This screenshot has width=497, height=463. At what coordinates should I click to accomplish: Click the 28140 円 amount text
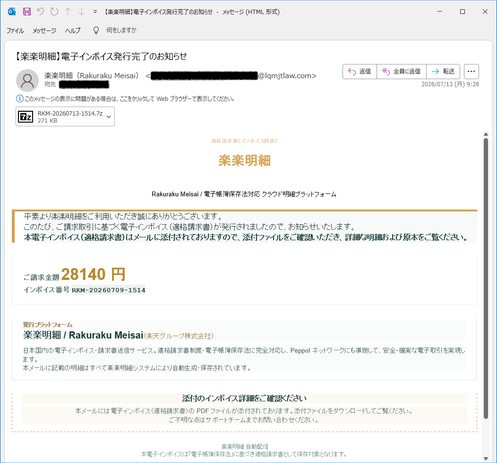point(93,275)
